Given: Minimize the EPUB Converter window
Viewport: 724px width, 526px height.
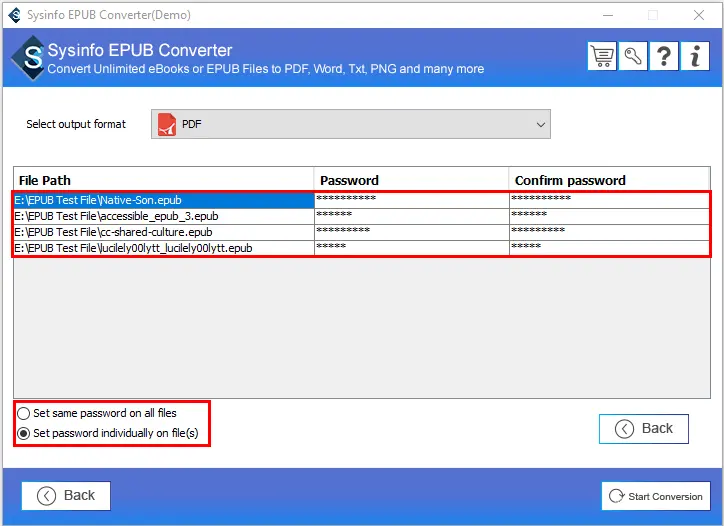Looking at the screenshot, I should (608, 15).
